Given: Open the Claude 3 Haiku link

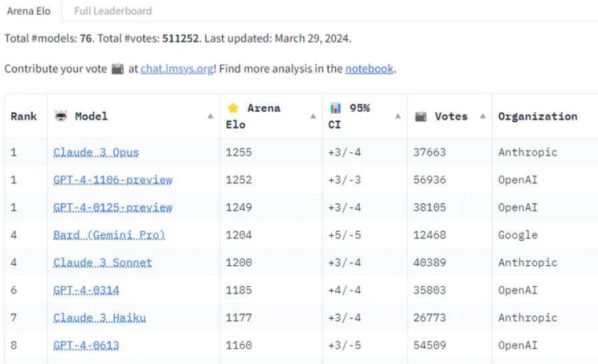Looking at the screenshot, I should coord(99,317).
